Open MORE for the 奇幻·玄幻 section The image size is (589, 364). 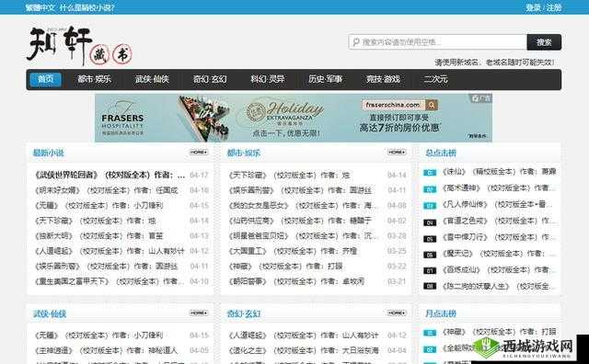tap(397, 313)
